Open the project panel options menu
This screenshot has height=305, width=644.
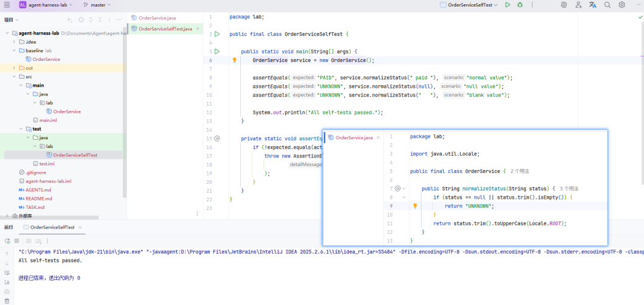click(x=110, y=20)
